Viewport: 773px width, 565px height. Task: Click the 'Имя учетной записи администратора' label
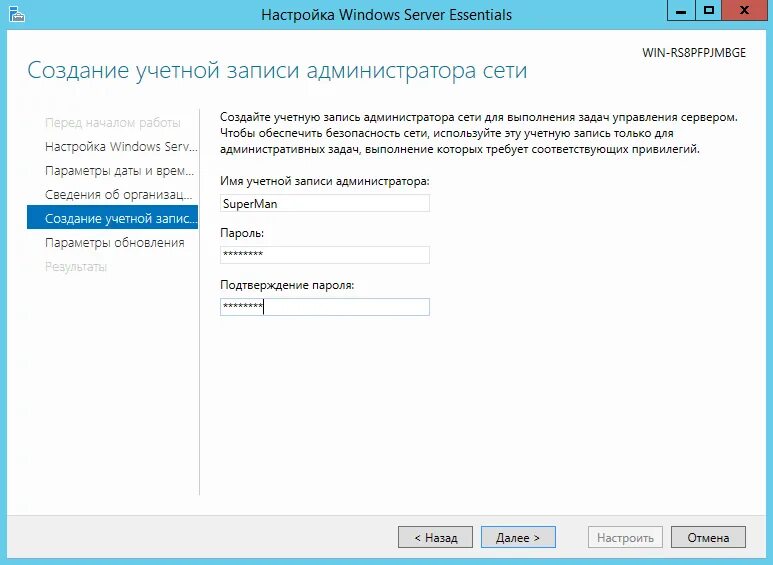pos(325,181)
